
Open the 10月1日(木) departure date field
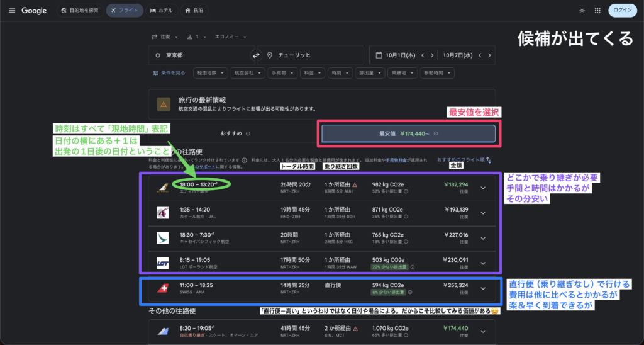coord(401,55)
